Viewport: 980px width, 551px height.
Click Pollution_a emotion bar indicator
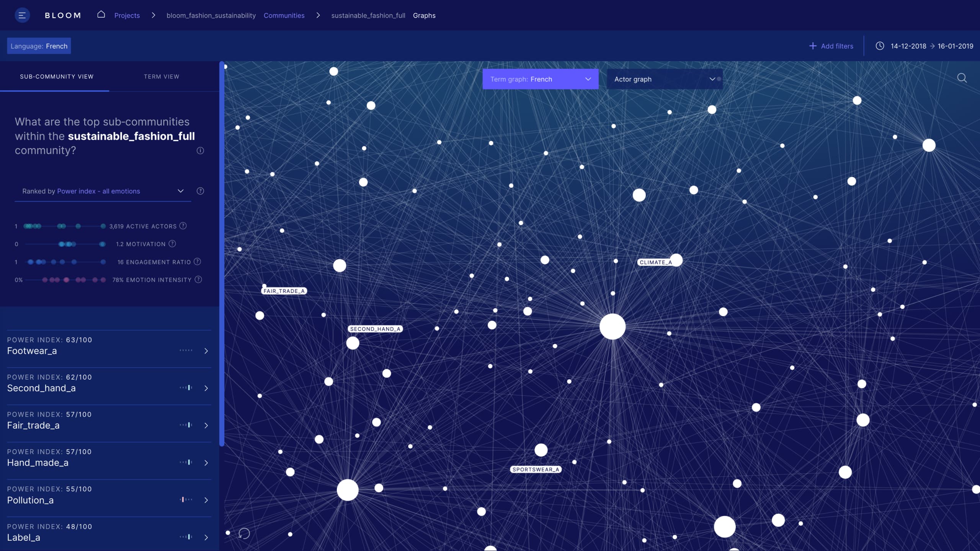186,499
